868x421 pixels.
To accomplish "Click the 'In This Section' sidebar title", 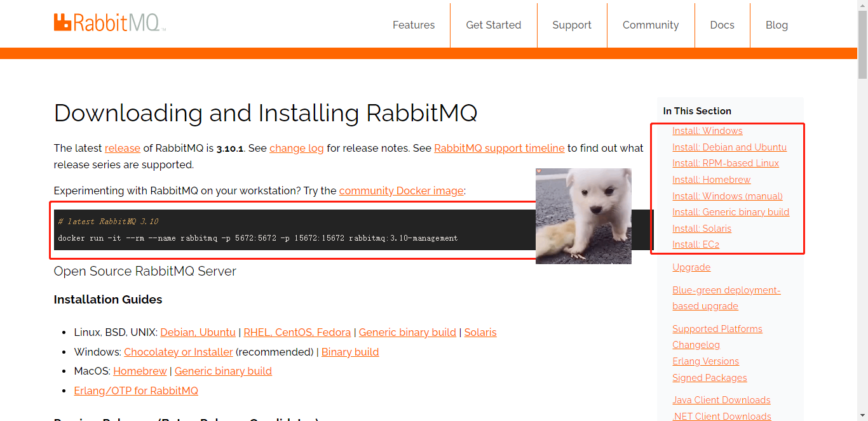I will [697, 111].
